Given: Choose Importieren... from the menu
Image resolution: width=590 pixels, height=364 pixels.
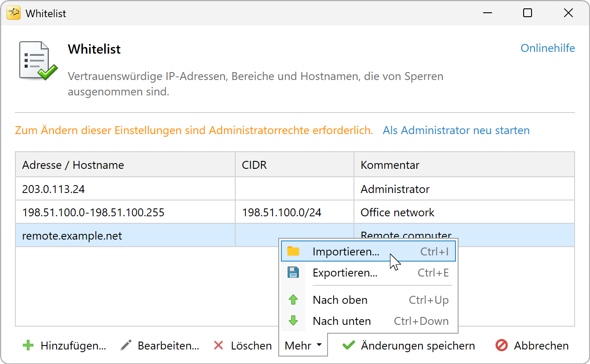Looking at the screenshot, I should [x=368, y=251].
